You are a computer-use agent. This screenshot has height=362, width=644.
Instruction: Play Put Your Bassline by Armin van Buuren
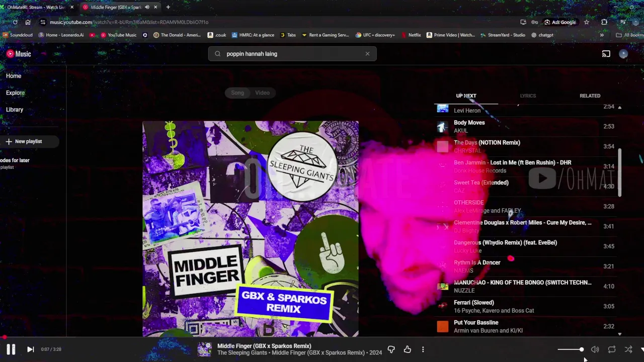(526, 326)
